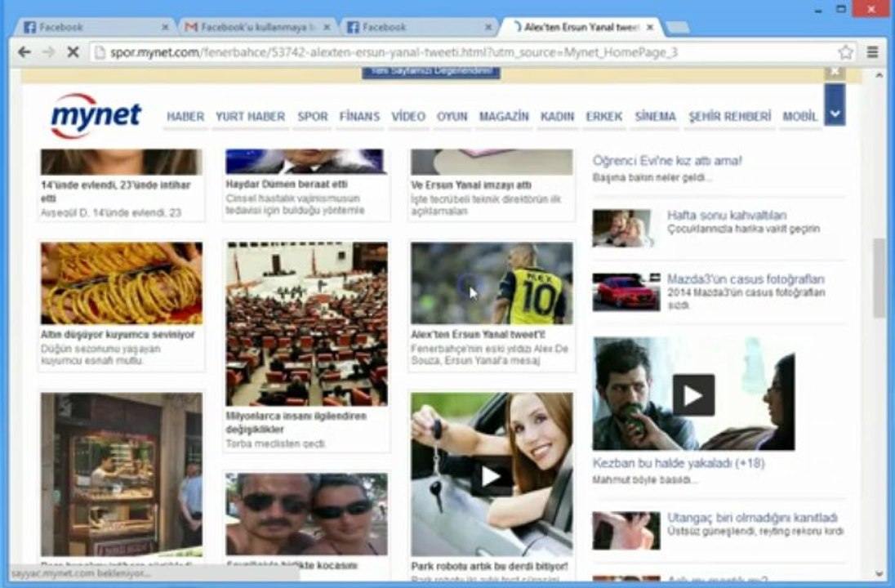895x588 pixels.
Task: Go back with the browser back arrow
Action: [x=24, y=52]
